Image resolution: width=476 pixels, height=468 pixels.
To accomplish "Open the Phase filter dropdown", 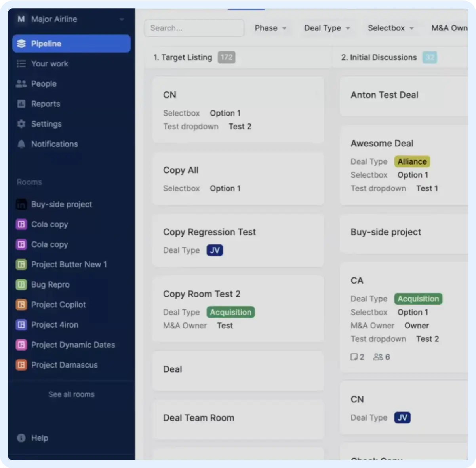I will 271,28.
